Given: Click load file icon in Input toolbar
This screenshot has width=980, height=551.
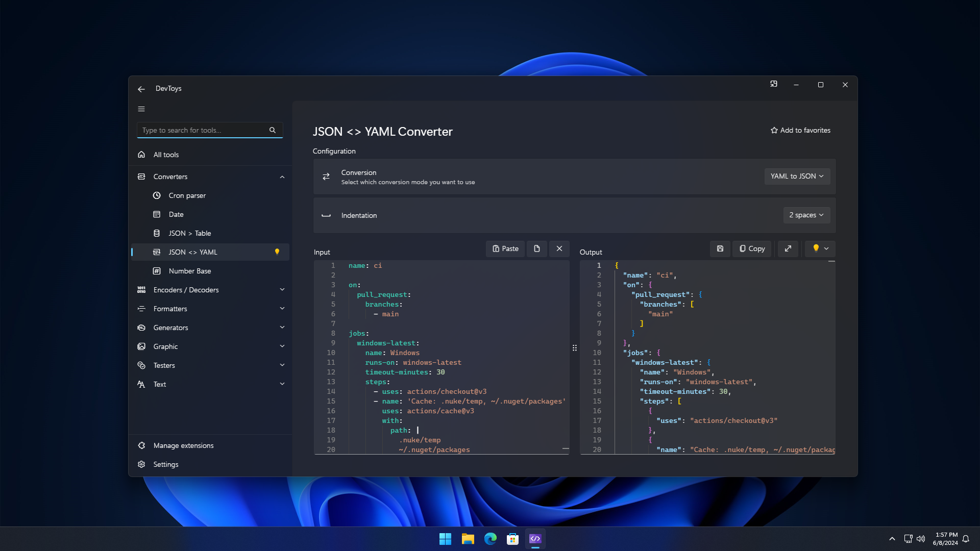Looking at the screenshot, I should click(537, 248).
